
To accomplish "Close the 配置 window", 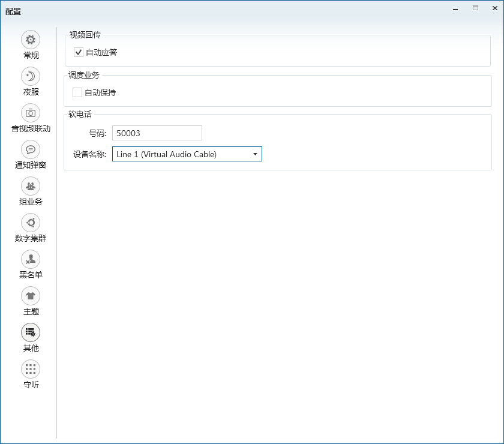I will click(493, 8).
